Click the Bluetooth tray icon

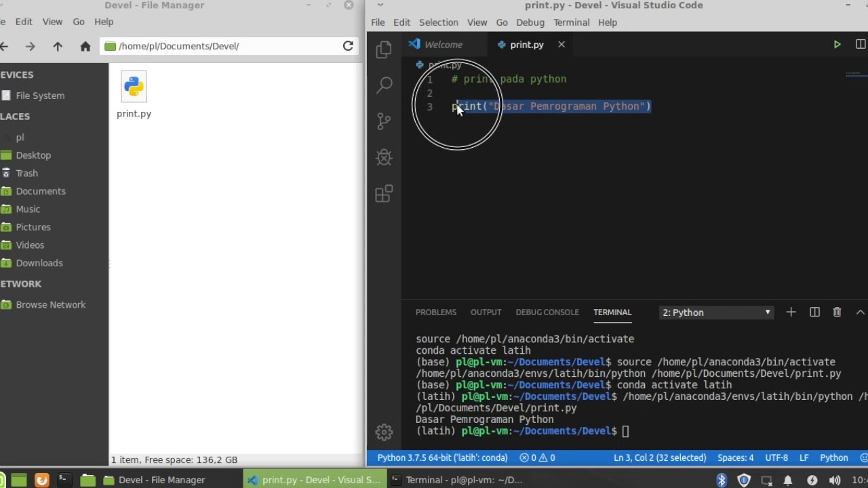pos(722,480)
